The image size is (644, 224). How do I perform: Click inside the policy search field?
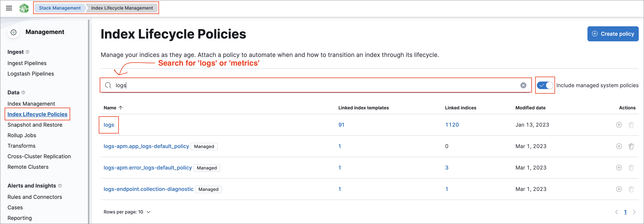click(300, 85)
